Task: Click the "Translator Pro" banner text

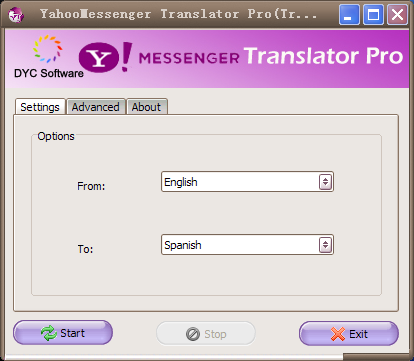Action: [323, 56]
